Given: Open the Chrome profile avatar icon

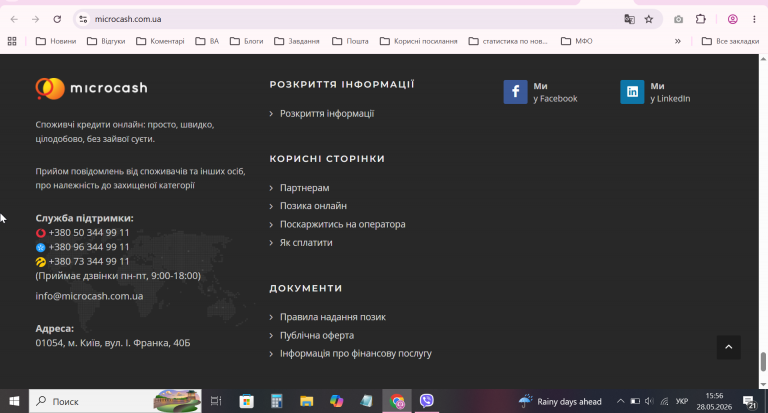Looking at the screenshot, I should click(733, 19).
